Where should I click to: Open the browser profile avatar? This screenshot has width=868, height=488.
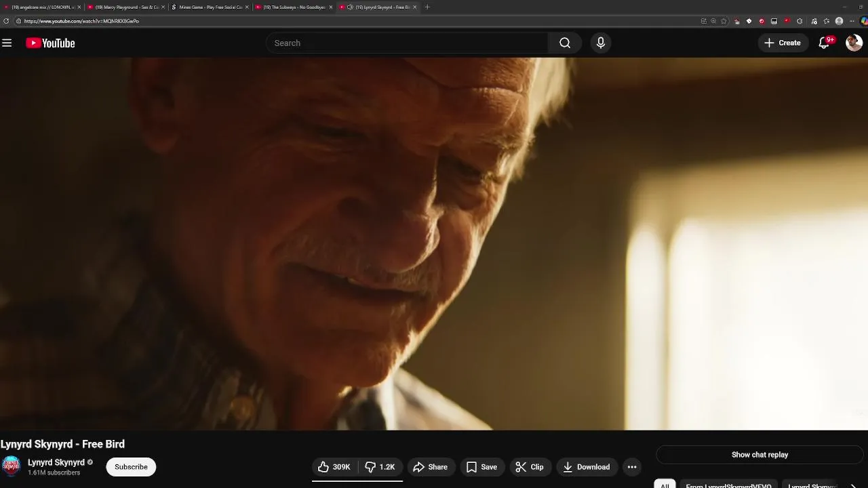click(839, 21)
